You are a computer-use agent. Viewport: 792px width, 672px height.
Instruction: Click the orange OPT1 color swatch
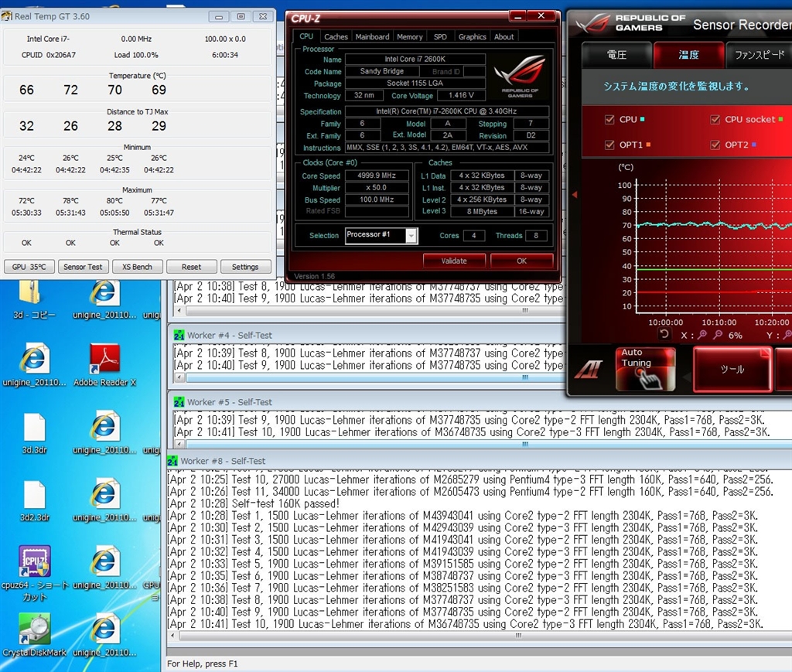pyautogui.click(x=649, y=145)
